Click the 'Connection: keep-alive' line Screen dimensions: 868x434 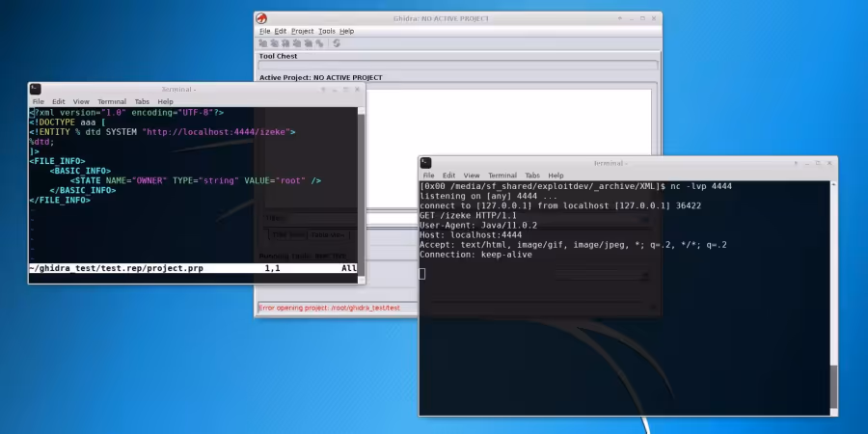point(475,255)
